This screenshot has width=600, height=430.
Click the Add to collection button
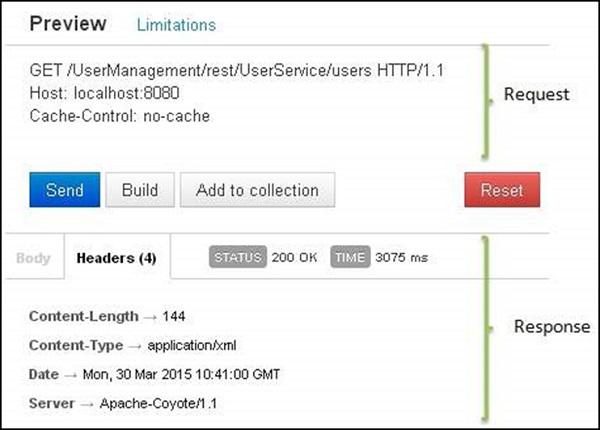point(257,190)
